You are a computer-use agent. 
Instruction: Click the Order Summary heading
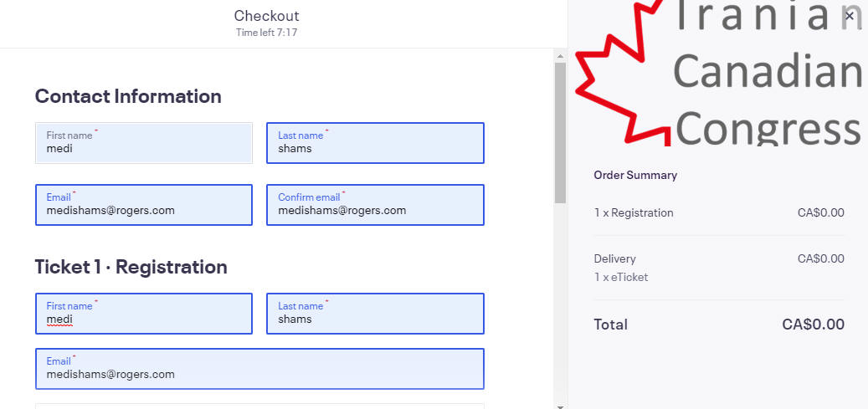635,175
